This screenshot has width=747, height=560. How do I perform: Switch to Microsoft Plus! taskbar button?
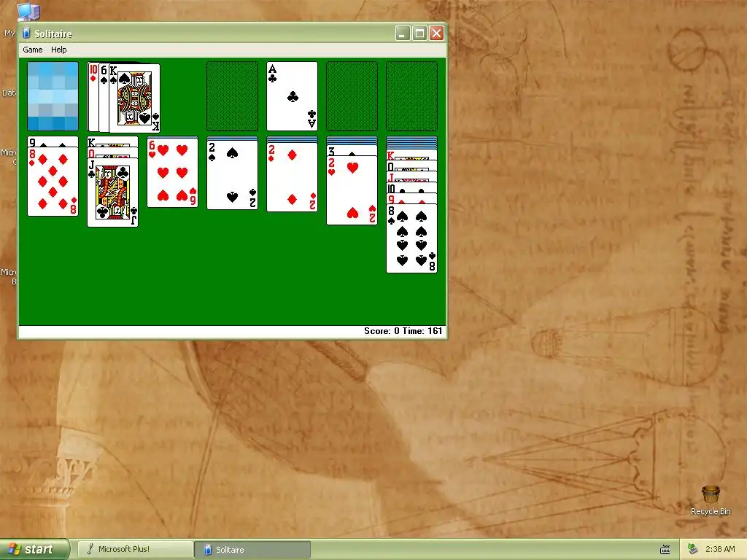(x=135, y=549)
